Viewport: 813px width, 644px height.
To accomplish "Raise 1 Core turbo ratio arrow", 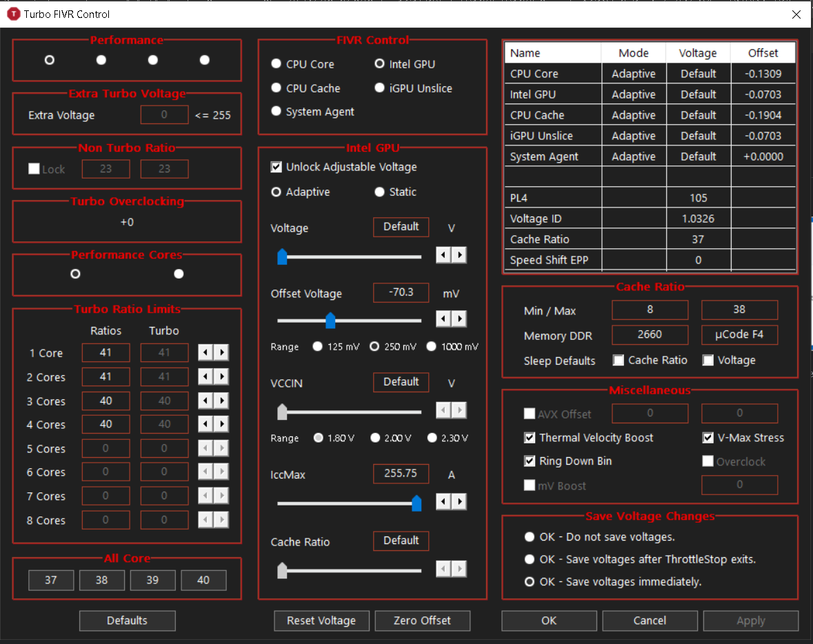I will 222,352.
